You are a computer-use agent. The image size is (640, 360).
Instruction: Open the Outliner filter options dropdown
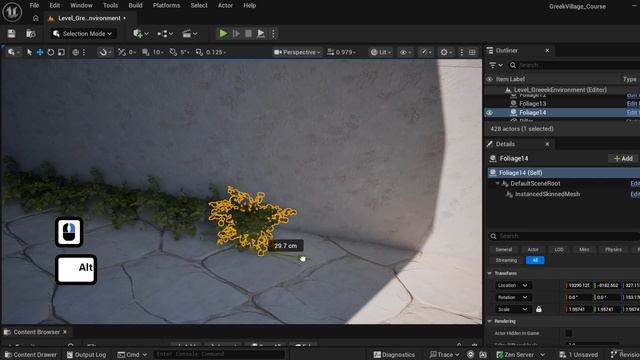pos(496,65)
